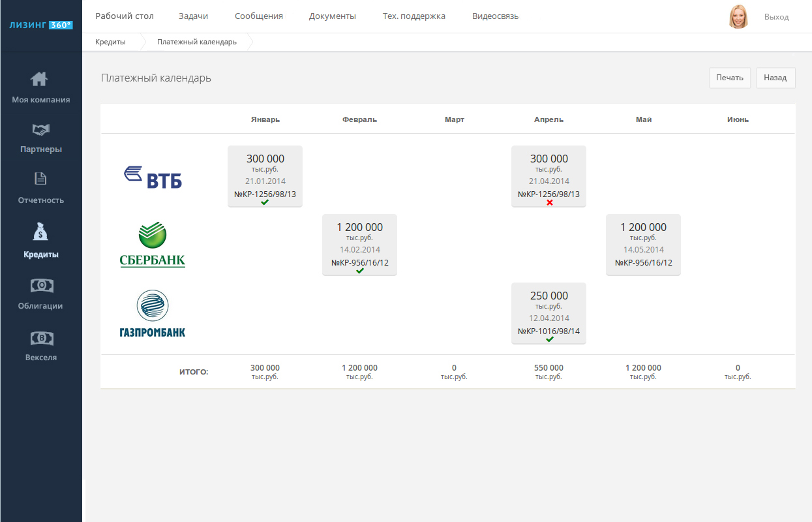Click Платежный календарь breadcrumb
This screenshot has height=522, width=812.
[x=197, y=42]
